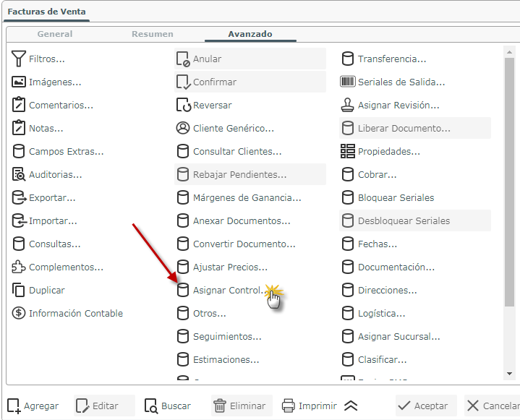
Task: Click the scrollbar down arrow
Action: 509,374
